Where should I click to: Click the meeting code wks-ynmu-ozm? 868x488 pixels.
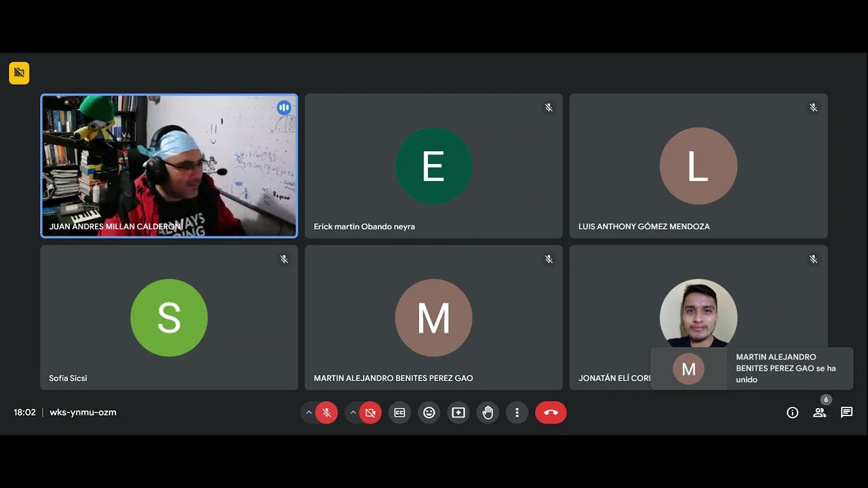[83, 412]
